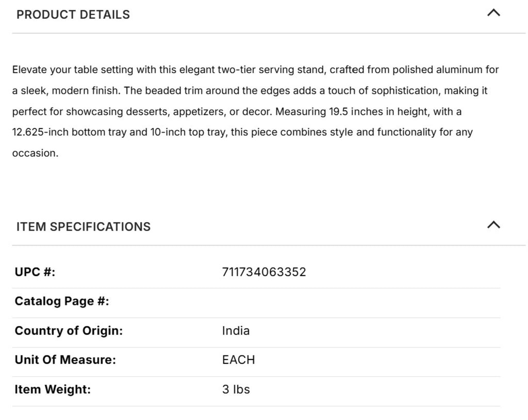Click the final word "occasion." in description
The image size is (528, 420).
[36, 153]
